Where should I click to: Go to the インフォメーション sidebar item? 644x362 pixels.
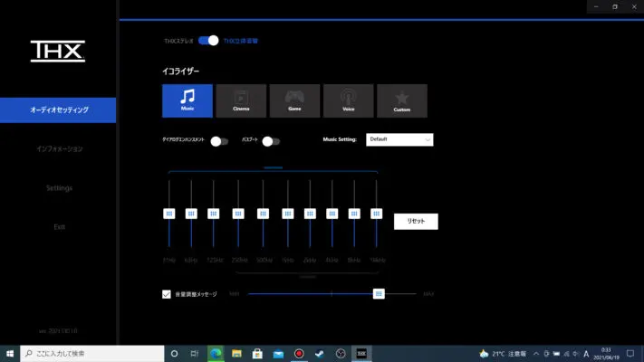click(59, 148)
